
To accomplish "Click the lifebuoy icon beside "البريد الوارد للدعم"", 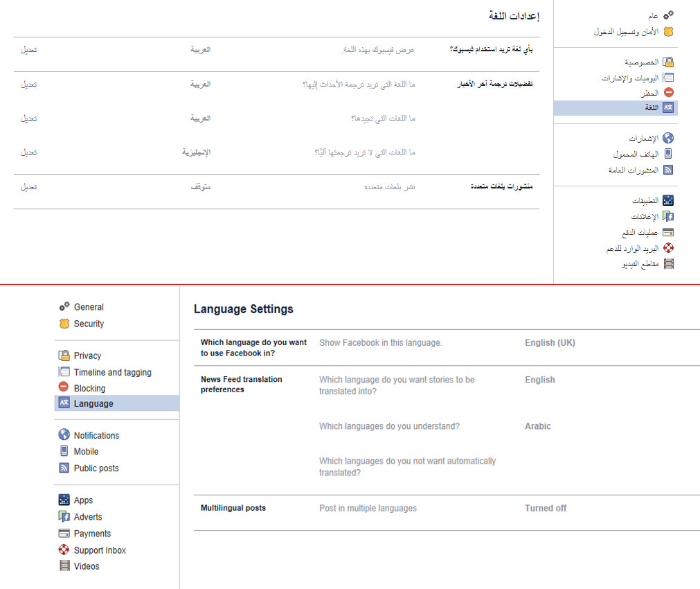I will (x=668, y=247).
